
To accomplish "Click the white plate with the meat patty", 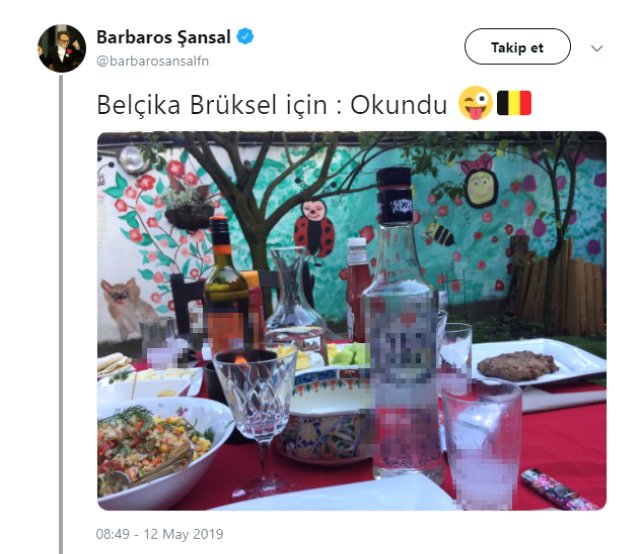I will [537, 362].
